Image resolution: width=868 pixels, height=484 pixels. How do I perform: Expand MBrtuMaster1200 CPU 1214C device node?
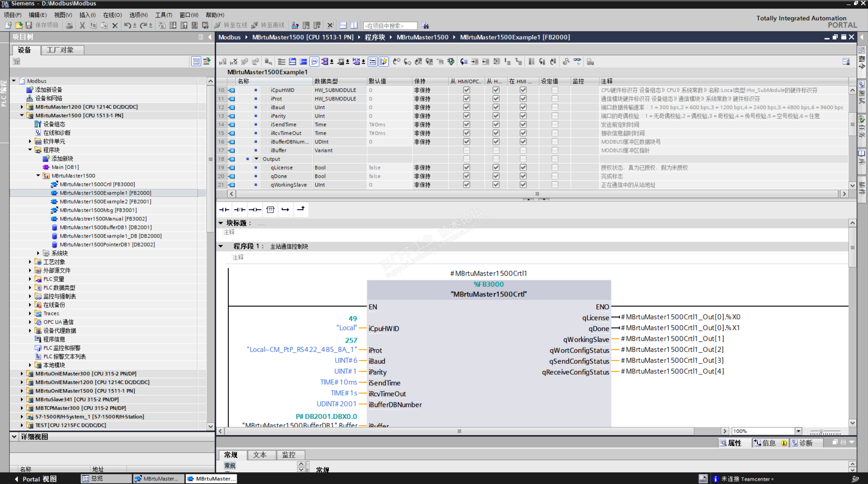click(22, 107)
